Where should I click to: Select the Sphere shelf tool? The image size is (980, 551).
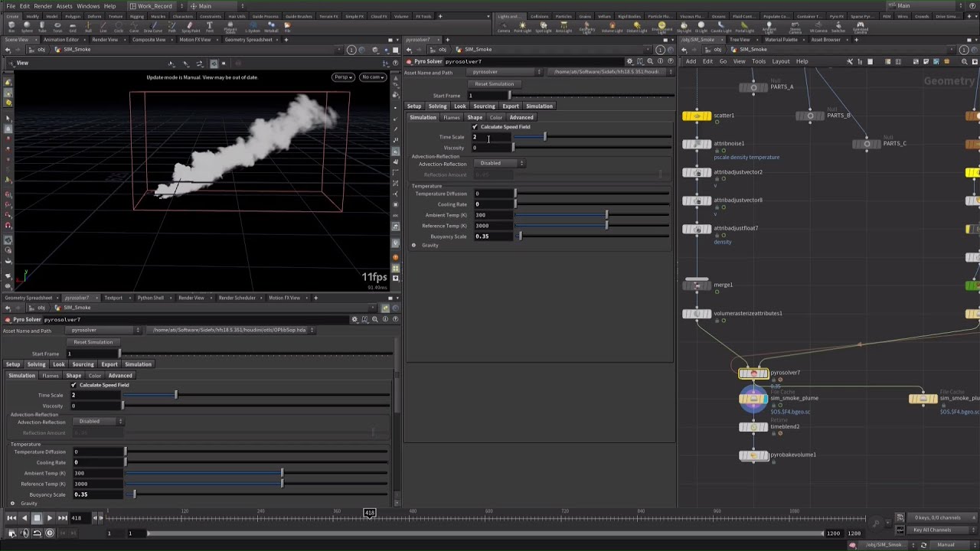27,27
